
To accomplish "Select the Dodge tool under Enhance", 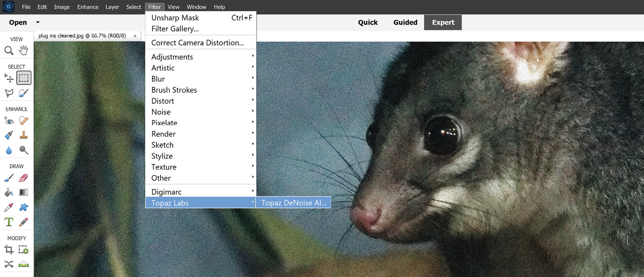I will (x=23, y=150).
